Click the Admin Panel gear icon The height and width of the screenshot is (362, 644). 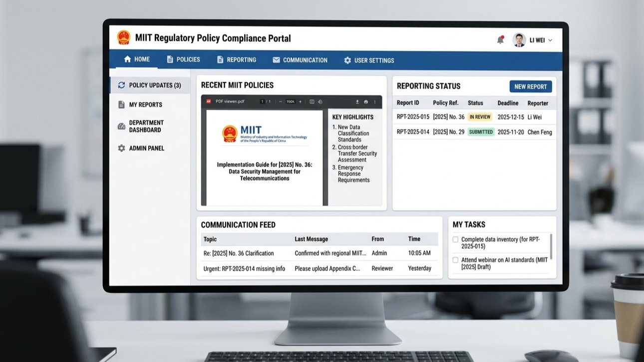121,148
